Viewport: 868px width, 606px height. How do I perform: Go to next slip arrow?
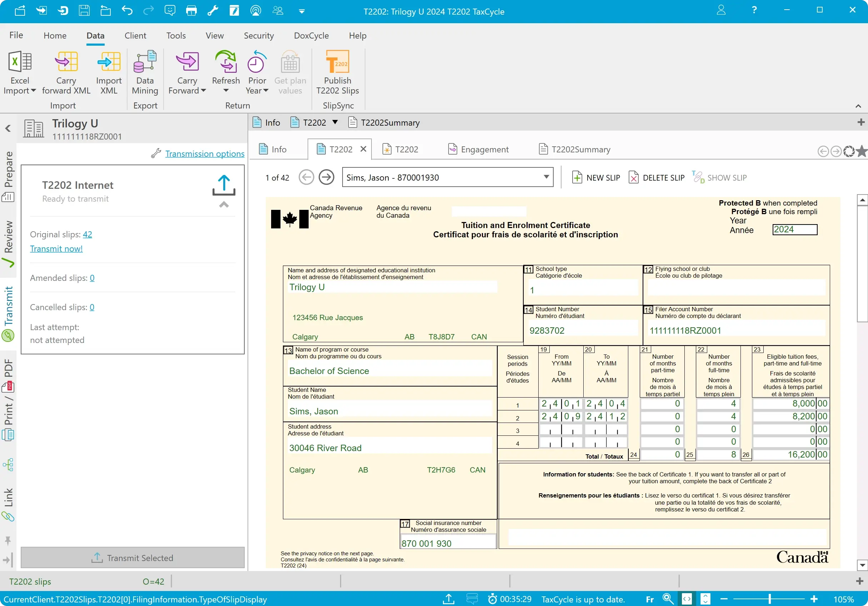pyautogui.click(x=326, y=178)
